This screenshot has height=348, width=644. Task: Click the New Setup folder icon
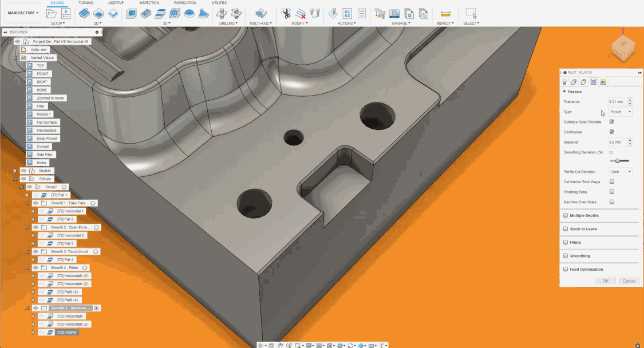pyautogui.click(x=50, y=13)
